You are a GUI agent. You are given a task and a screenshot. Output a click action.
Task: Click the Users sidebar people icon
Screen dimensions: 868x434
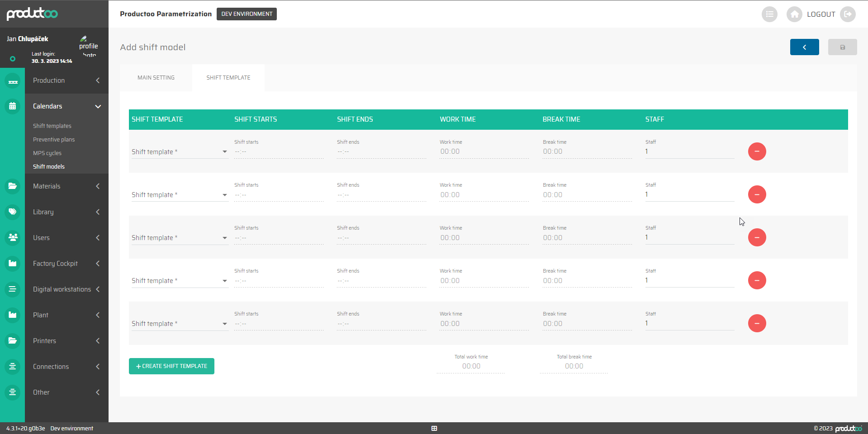pyautogui.click(x=13, y=238)
